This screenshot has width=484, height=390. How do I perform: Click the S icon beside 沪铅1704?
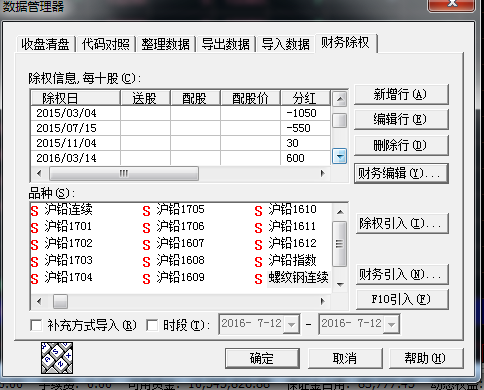34,279
